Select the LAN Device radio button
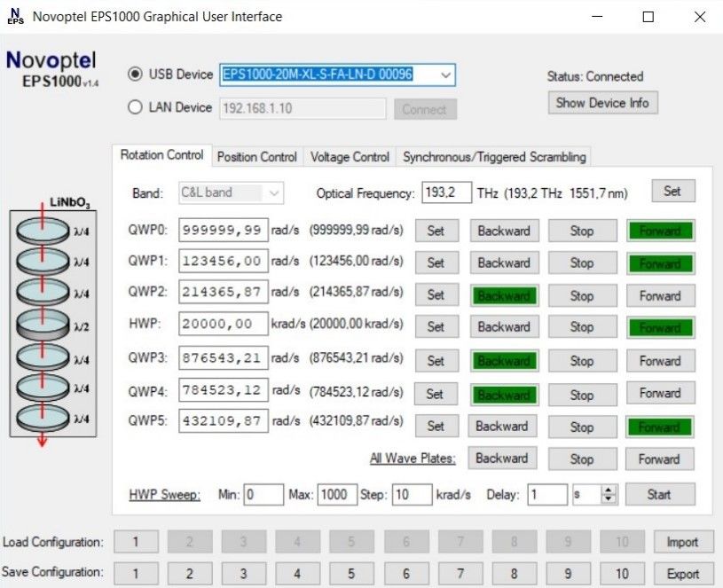This screenshot has height=588, width=723. coord(135,107)
